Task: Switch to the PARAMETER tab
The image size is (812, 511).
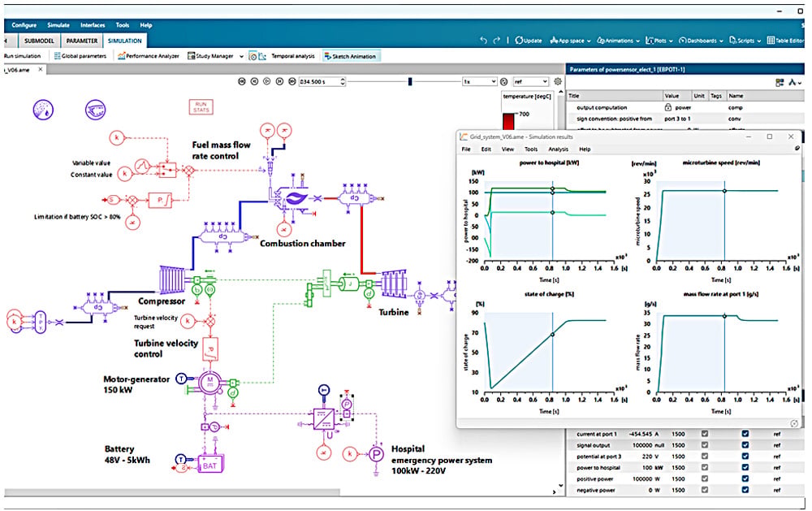Action: point(82,41)
